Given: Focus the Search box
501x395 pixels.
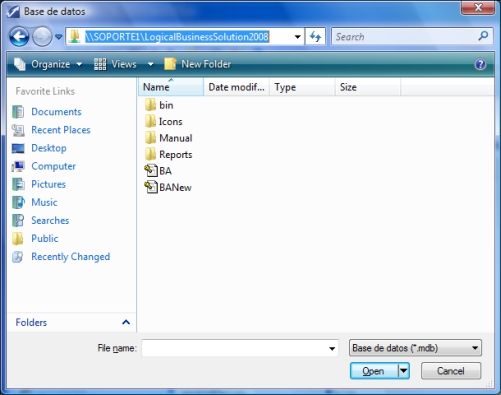Looking at the screenshot, I should coord(412,36).
